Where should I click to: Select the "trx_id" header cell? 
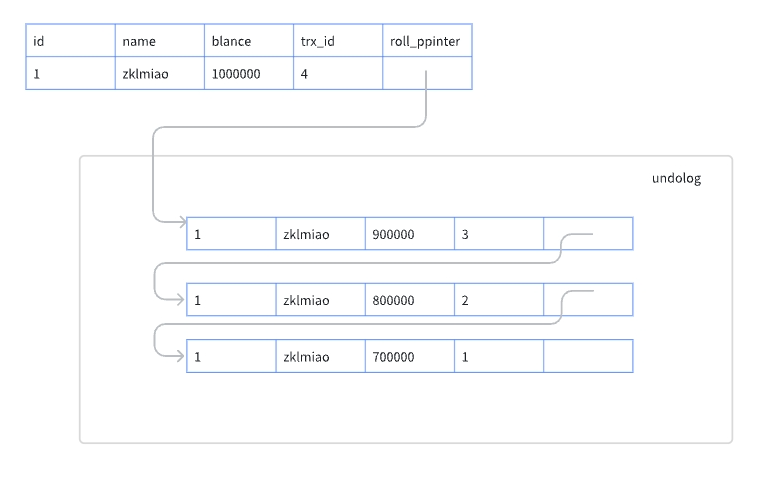pyautogui.click(x=337, y=41)
